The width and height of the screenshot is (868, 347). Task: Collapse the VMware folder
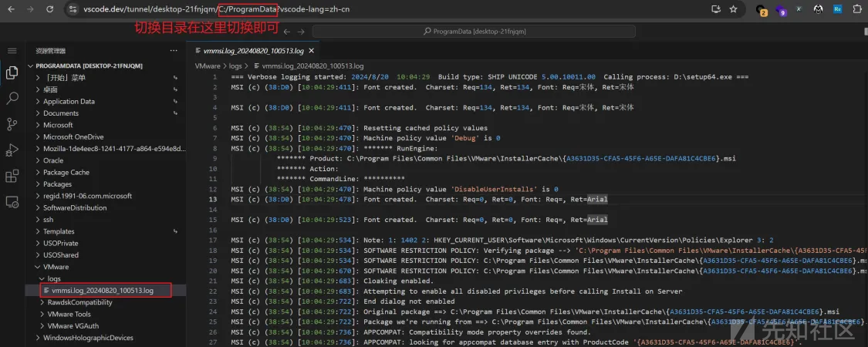click(x=107, y=267)
